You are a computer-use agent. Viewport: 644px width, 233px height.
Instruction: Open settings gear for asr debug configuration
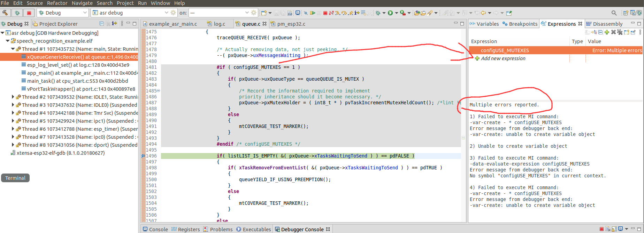point(173,13)
